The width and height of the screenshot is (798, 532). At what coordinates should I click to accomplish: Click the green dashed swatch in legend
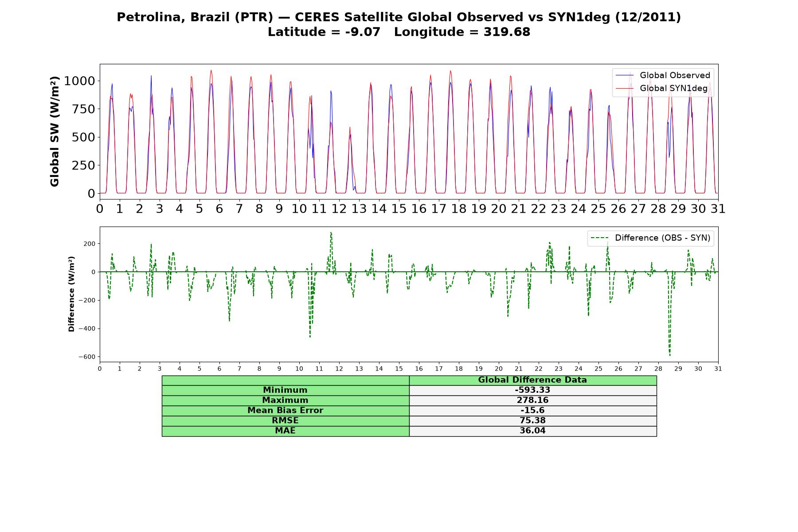click(x=600, y=238)
